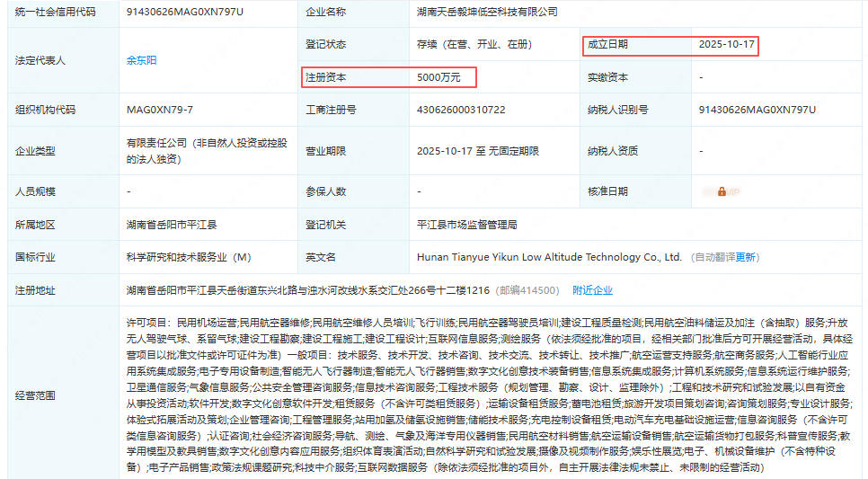Viewport: 868px width, 479px height.
Task: Click the 成立日期 value 2025-10-17
Action: 727,45
